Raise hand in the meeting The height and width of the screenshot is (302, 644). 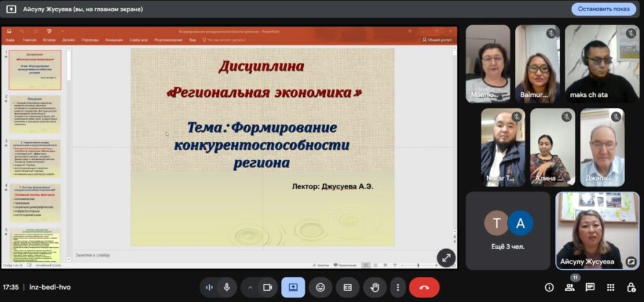(375, 288)
